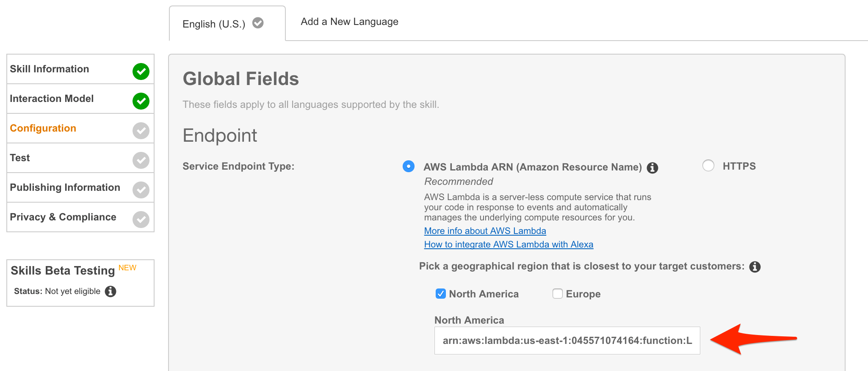Click info icon next to Not yet eligible

coord(111,291)
